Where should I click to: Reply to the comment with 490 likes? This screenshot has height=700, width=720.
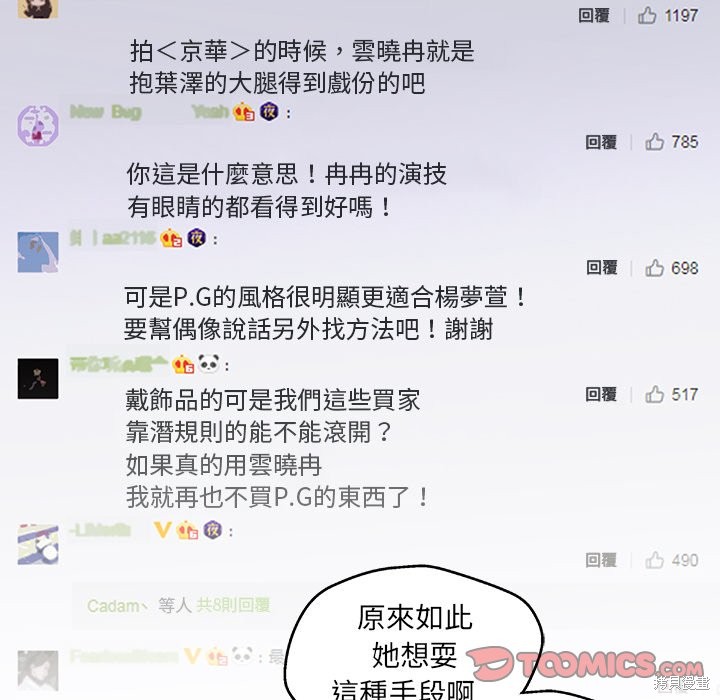pos(601,560)
